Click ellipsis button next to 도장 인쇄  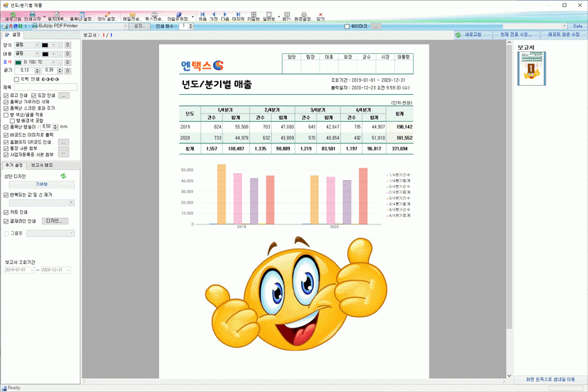point(64,96)
